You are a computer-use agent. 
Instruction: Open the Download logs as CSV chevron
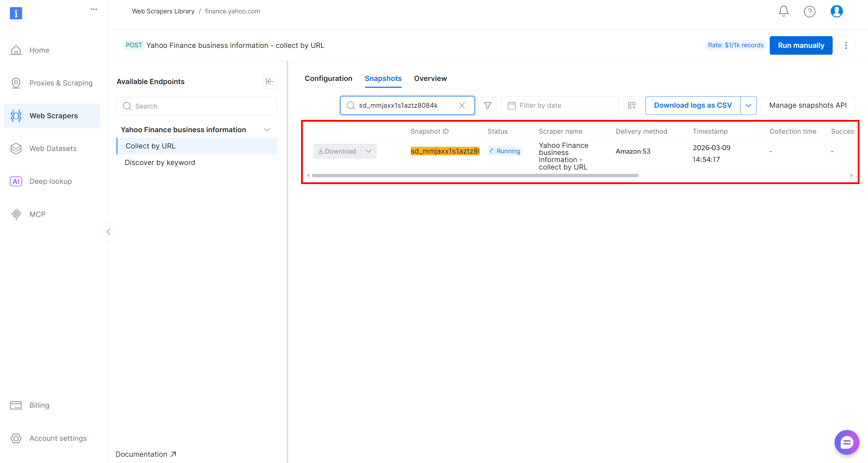tap(748, 105)
